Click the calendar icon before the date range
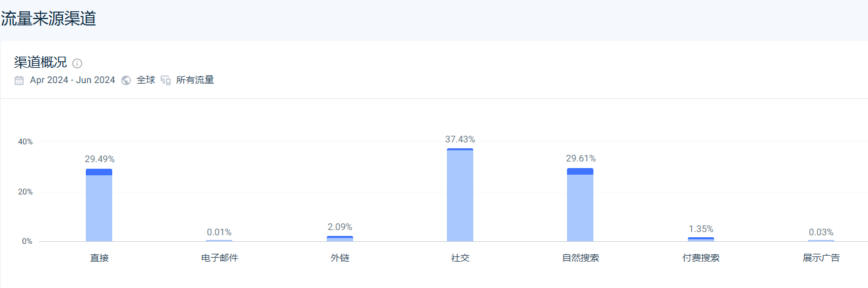868x288 pixels. (19, 80)
